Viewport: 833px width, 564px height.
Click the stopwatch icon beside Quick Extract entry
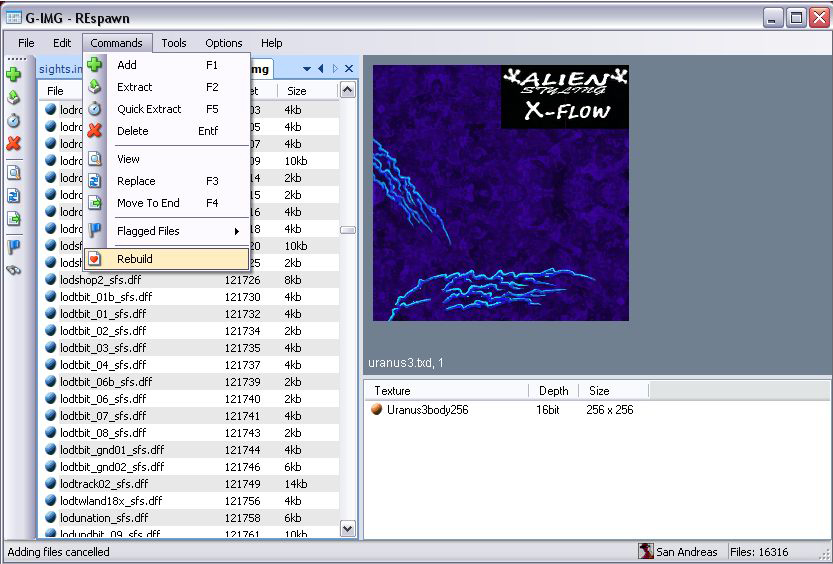(95, 109)
